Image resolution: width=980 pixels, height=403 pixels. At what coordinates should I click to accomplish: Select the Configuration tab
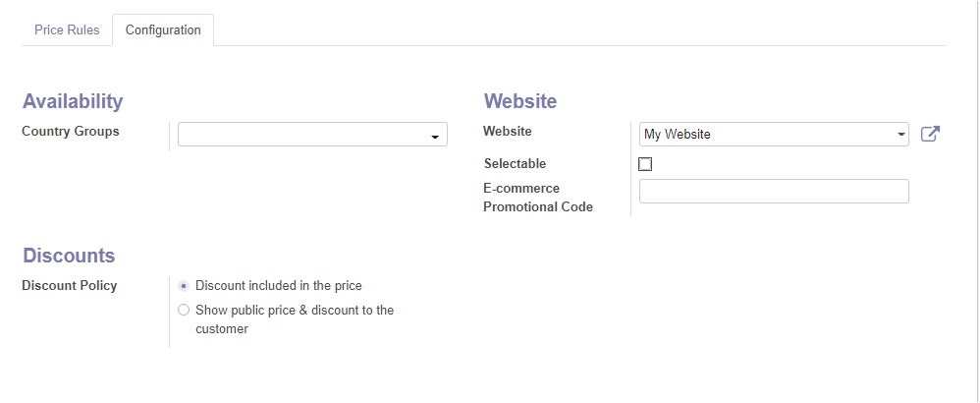(163, 30)
